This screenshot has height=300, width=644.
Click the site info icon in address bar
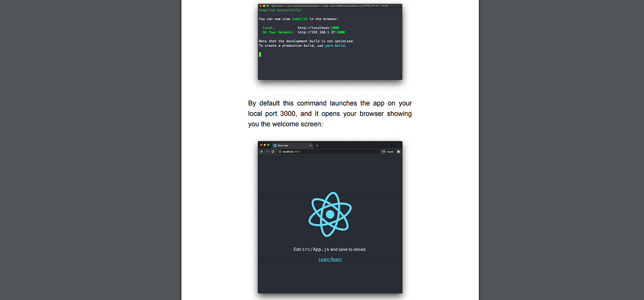280,152
